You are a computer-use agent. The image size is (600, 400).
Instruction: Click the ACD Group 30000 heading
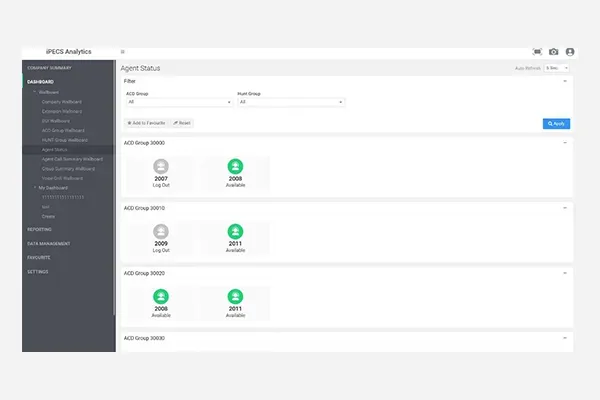pos(144,143)
